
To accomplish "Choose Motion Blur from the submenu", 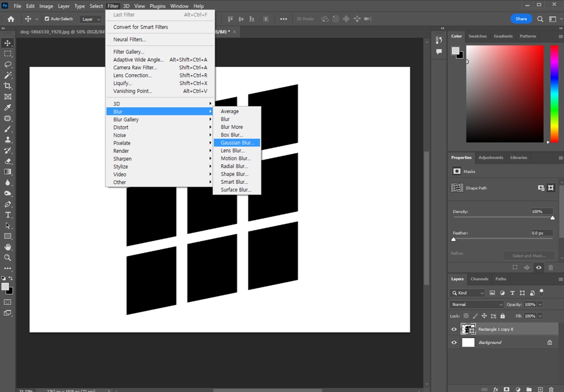I will pyautogui.click(x=237, y=158).
